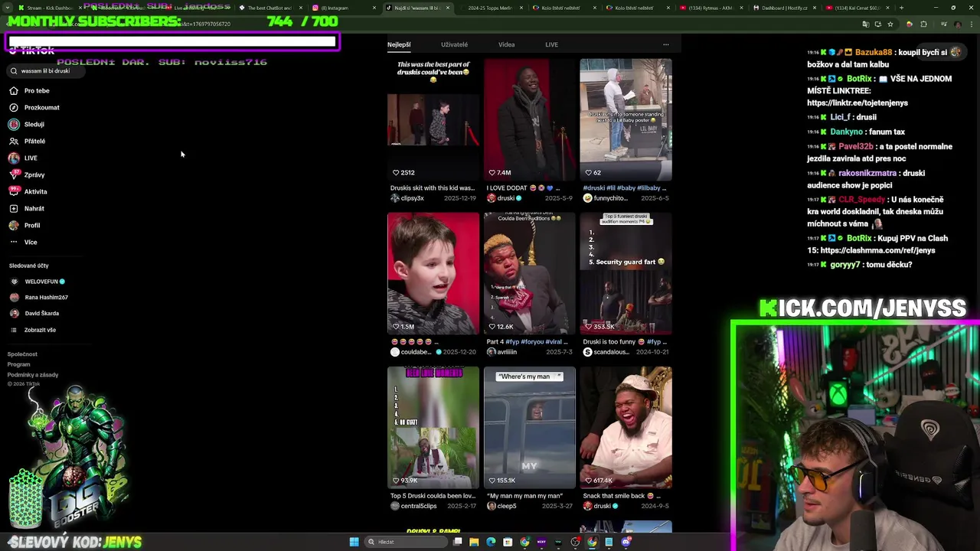The width and height of the screenshot is (980, 551).
Task: Open the Security guard fart video
Action: (626, 274)
